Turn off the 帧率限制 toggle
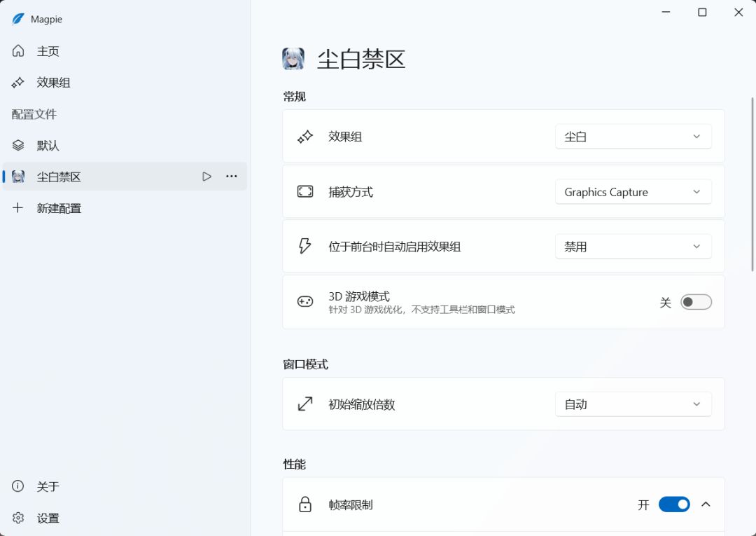The width and height of the screenshot is (756, 536). [x=674, y=504]
